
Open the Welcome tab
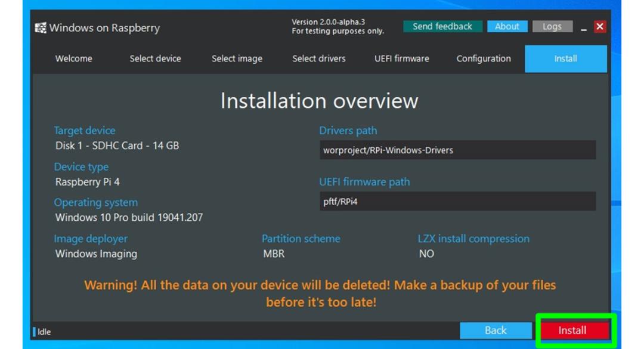tap(74, 59)
